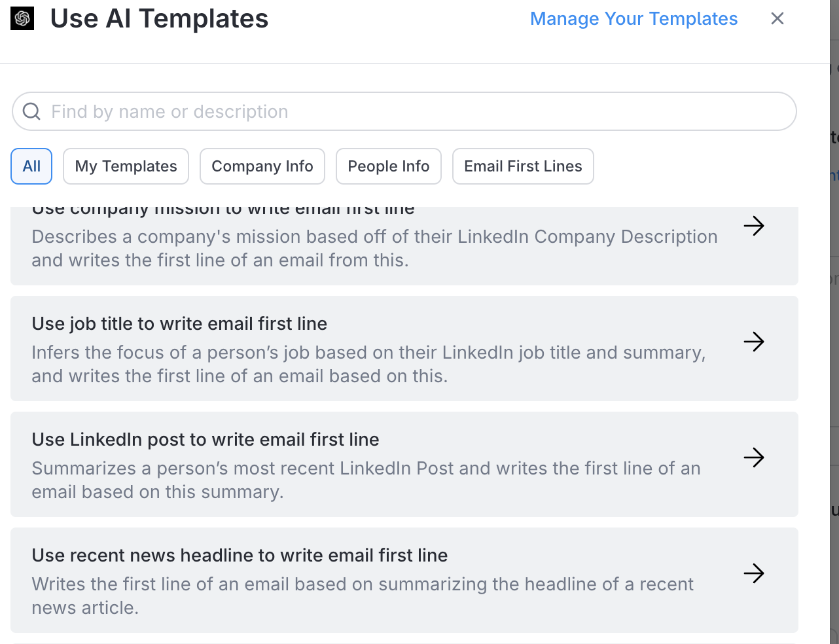Click arrow icon for job title template
This screenshot has height=644, width=839.
(x=754, y=342)
